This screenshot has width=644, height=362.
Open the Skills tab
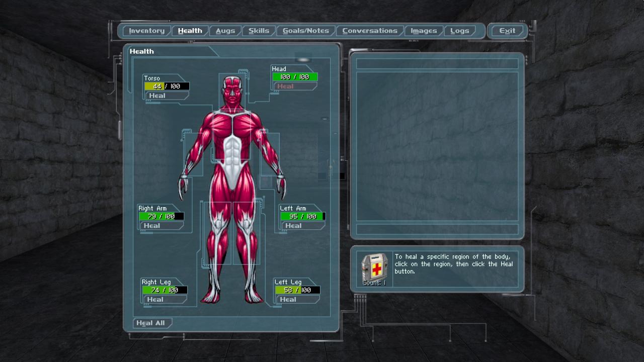click(259, 31)
